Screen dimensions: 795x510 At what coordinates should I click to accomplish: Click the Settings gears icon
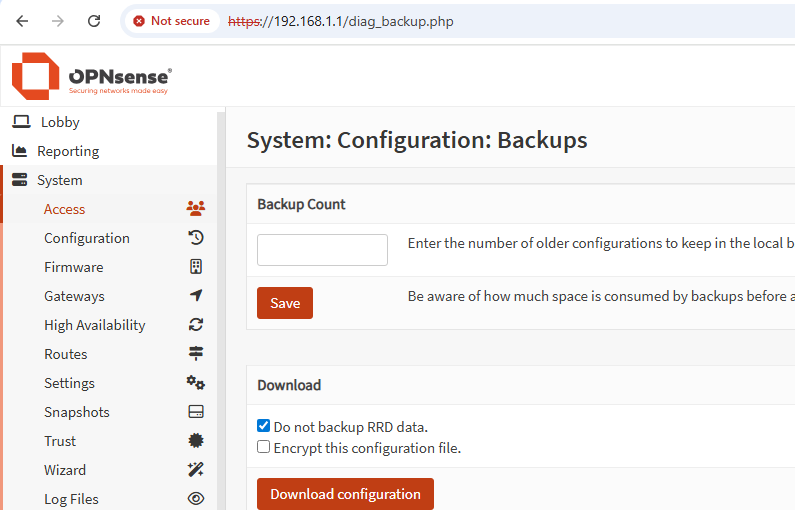[x=196, y=382]
